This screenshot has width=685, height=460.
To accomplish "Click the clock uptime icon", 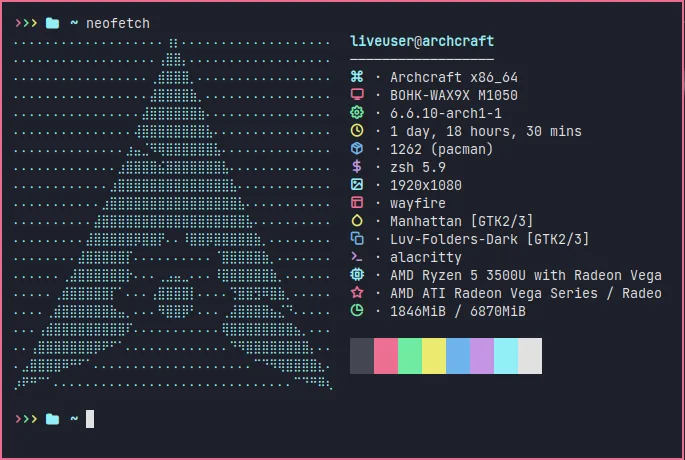I will pos(357,130).
